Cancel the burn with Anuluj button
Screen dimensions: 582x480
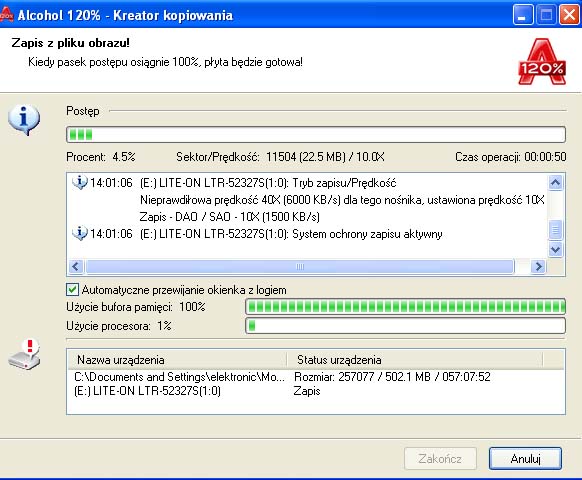(x=525, y=458)
